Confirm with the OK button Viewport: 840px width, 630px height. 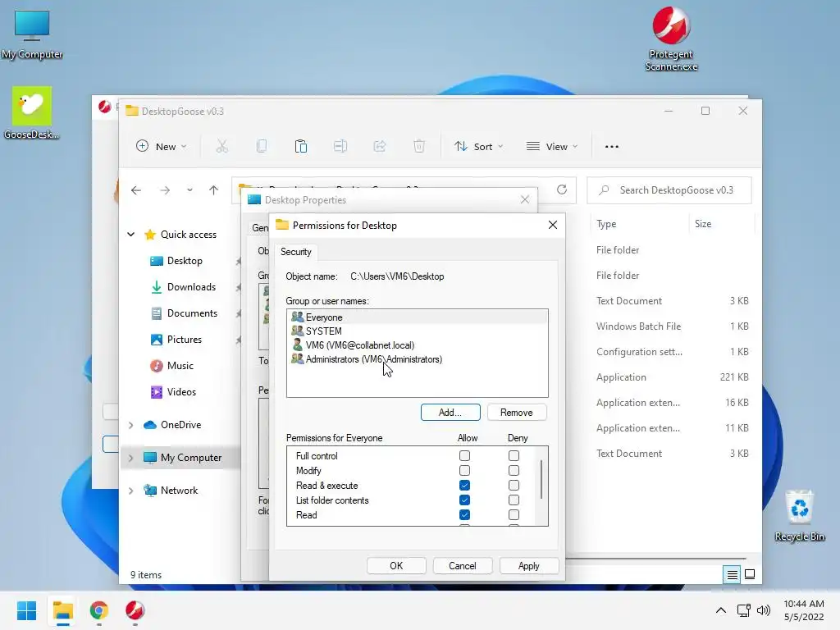point(396,566)
